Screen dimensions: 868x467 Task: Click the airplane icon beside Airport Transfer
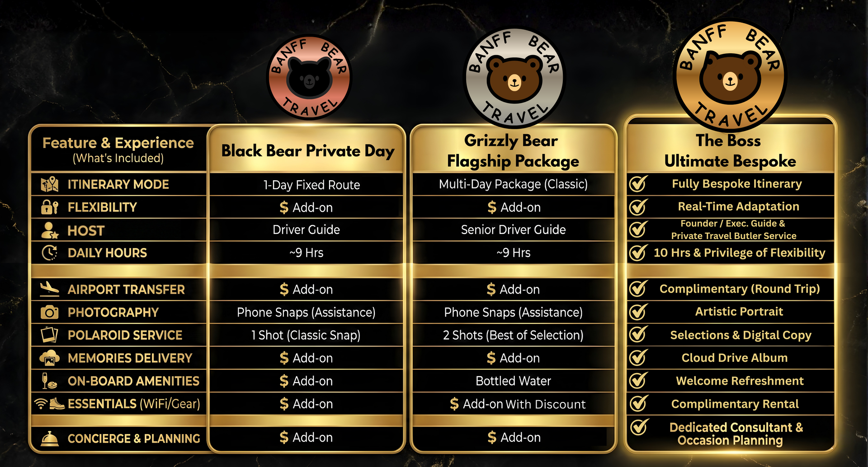pos(49,289)
